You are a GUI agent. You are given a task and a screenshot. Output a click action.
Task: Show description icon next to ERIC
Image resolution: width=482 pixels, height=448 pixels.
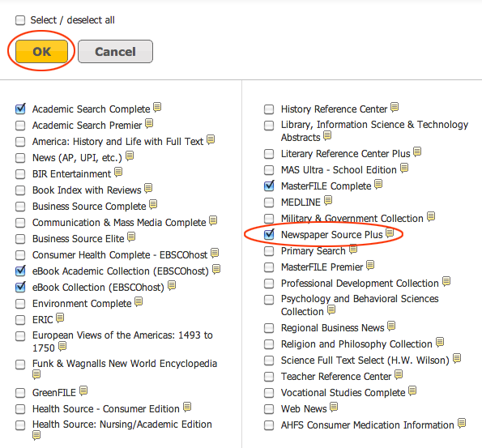pos(60,318)
